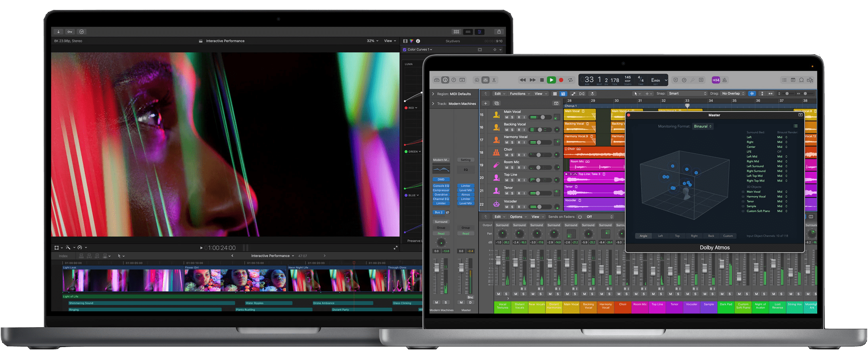Screen dimensions: 868x351
Task: Toggle the automation view icon in tracks toolbar
Action: 573,94
